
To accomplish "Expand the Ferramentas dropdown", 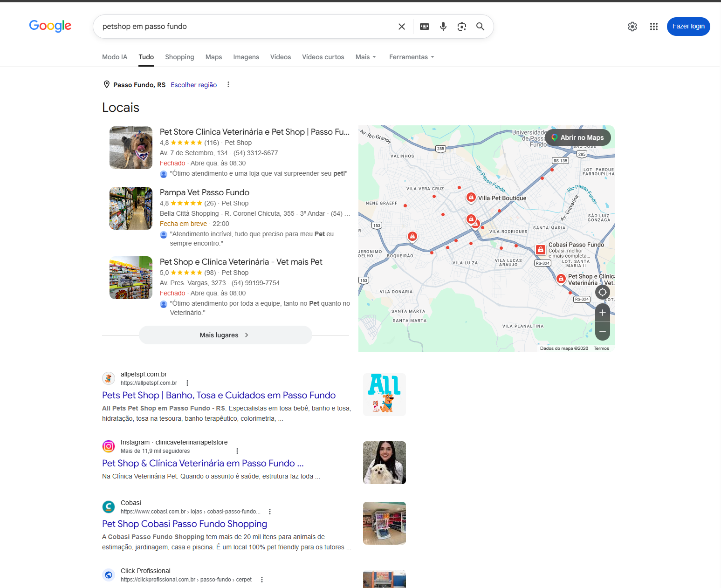I will pyautogui.click(x=412, y=57).
